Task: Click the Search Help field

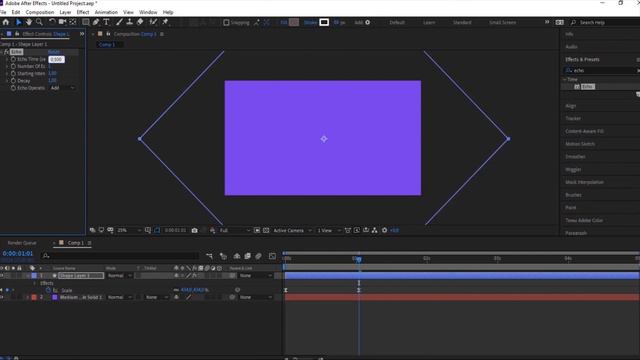Action: 605,22
